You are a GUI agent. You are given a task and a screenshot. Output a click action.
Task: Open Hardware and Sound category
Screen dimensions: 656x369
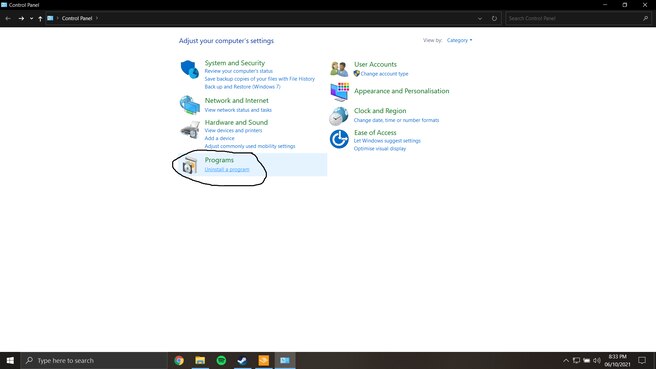click(x=236, y=123)
